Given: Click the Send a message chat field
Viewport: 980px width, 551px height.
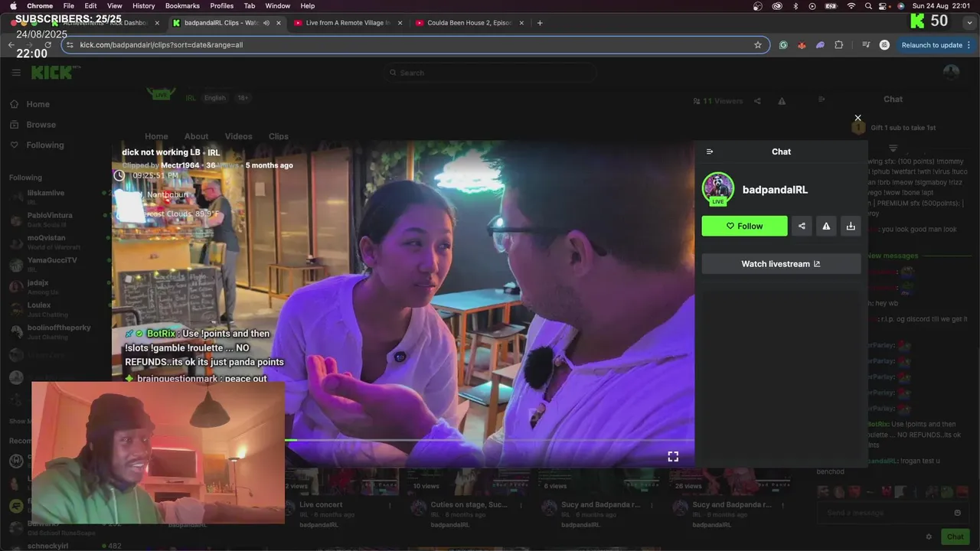Looking at the screenshot, I should (x=893, y=513).
